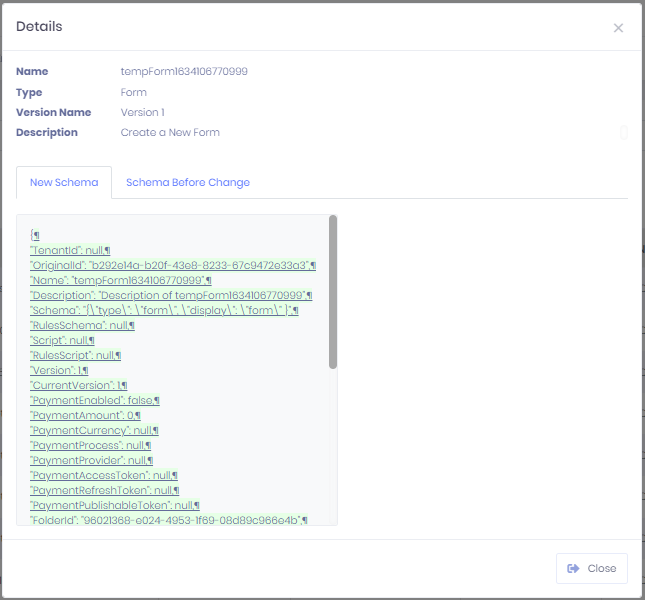Switch to the Schema Before Change tab
This screenshot has height=600, width=645.
[188, 183]
